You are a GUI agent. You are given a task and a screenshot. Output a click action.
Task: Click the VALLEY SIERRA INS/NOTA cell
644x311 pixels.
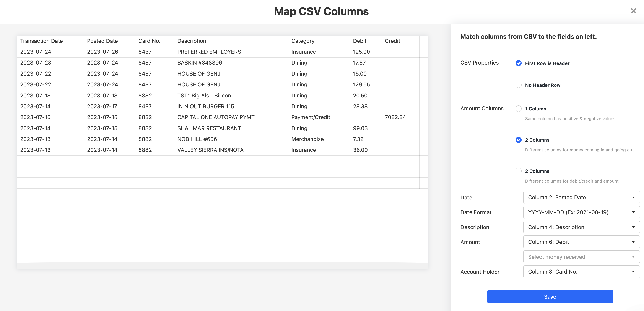pos(231,150)
